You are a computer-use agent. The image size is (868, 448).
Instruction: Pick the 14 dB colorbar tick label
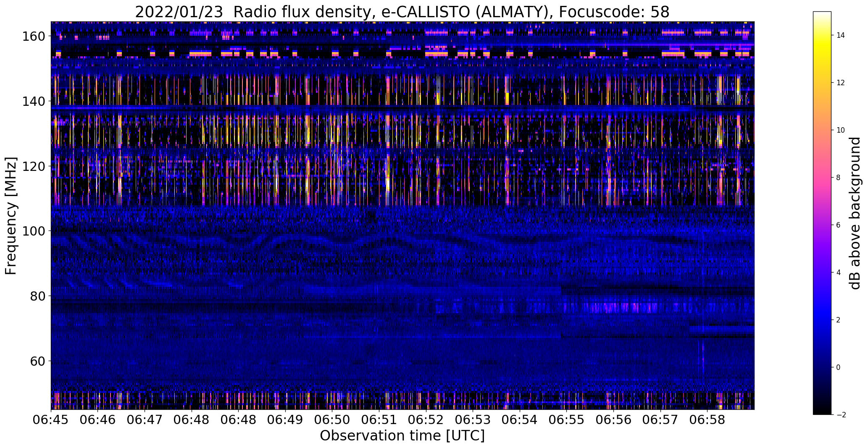coord(841,35)
